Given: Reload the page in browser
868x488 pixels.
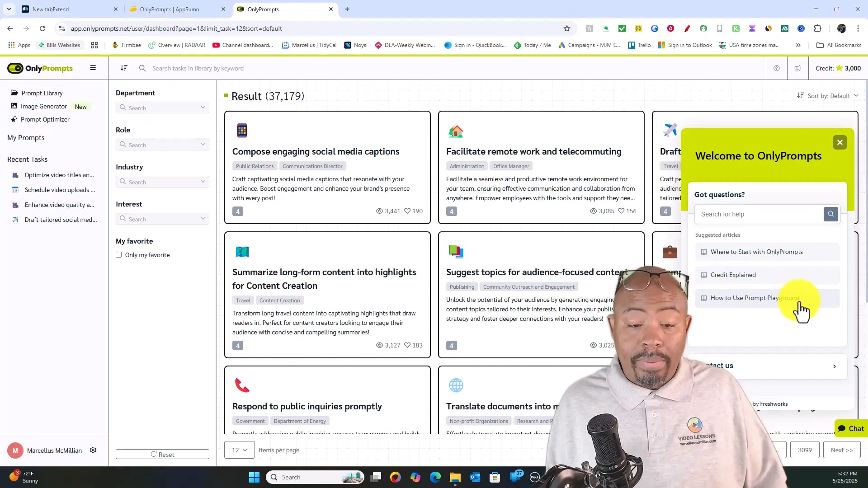Looking at the screenshot, I should point(42,28).
